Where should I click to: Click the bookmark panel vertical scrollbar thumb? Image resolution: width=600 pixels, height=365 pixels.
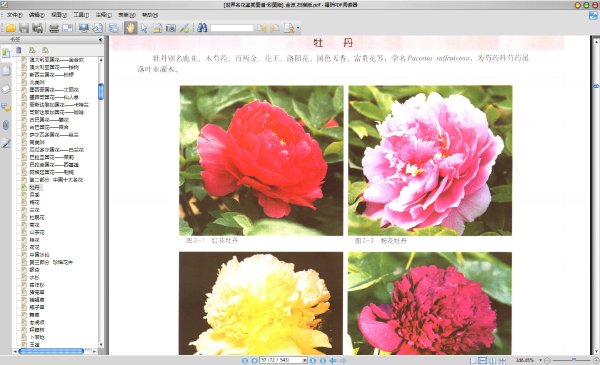tap(101, 91)
